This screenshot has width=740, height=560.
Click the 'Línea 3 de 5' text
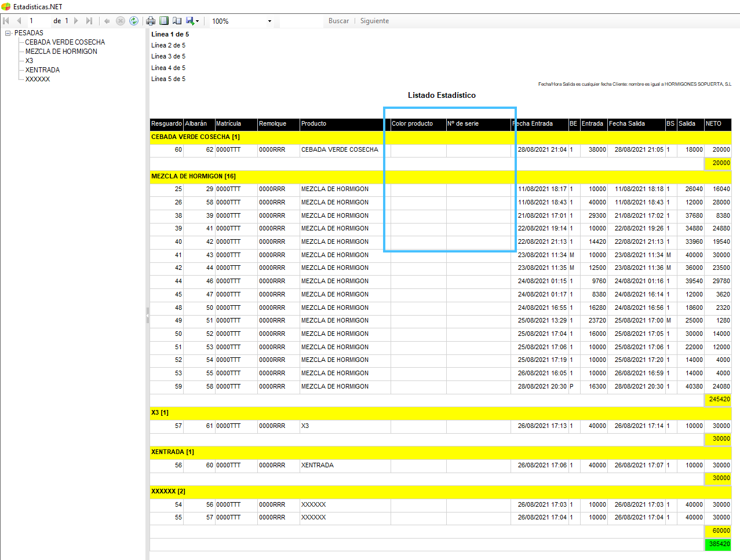168,56
